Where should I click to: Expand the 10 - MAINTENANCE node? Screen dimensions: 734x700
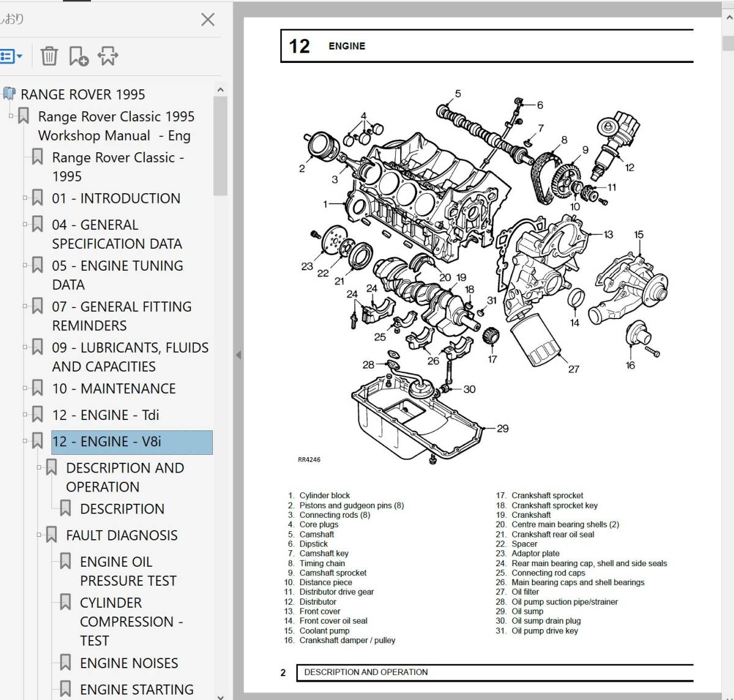(25, 388)
